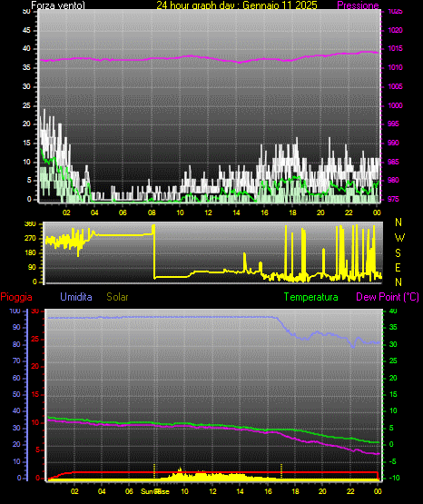Click the Pioggia legend label

pos(16,297)
